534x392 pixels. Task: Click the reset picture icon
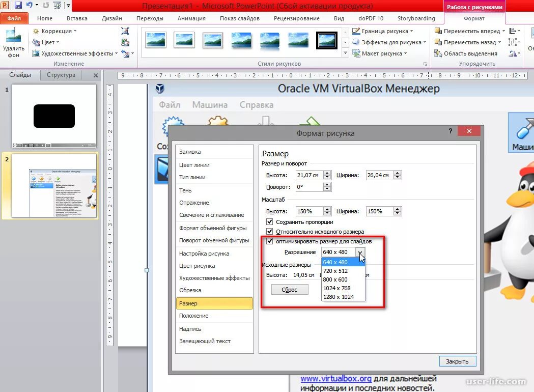pyautogui.click(x=125, y=53)
